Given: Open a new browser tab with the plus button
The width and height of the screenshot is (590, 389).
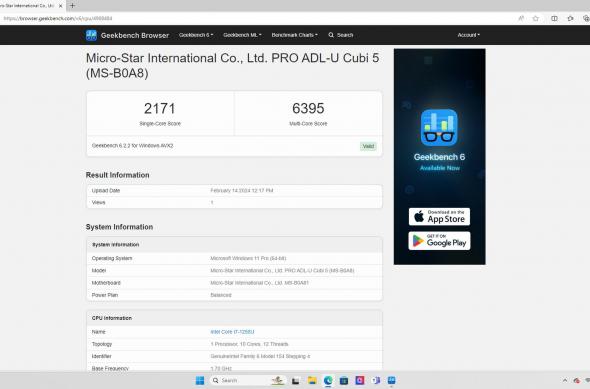Looking at the screenshot, I should [73, 6].
